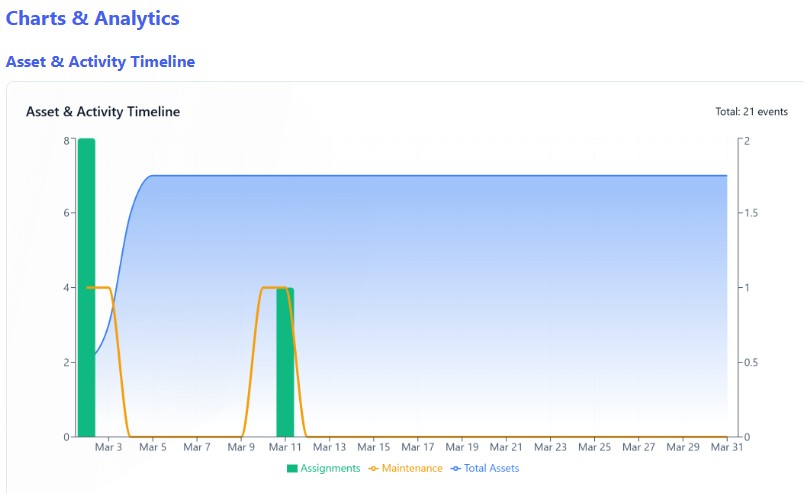Click the Charts & Analytics page heading
This screenshot has height=494, width=804.
[93, 18]
